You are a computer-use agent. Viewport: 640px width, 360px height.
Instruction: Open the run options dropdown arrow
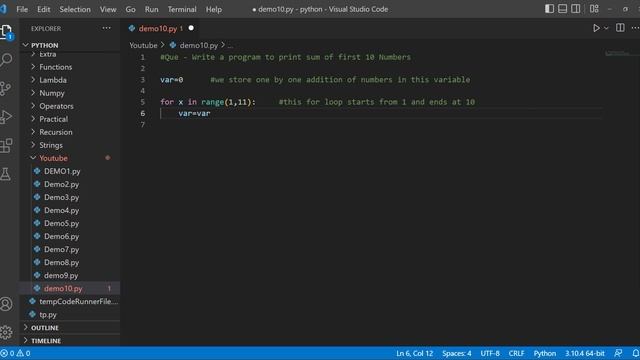pos(606,28)
